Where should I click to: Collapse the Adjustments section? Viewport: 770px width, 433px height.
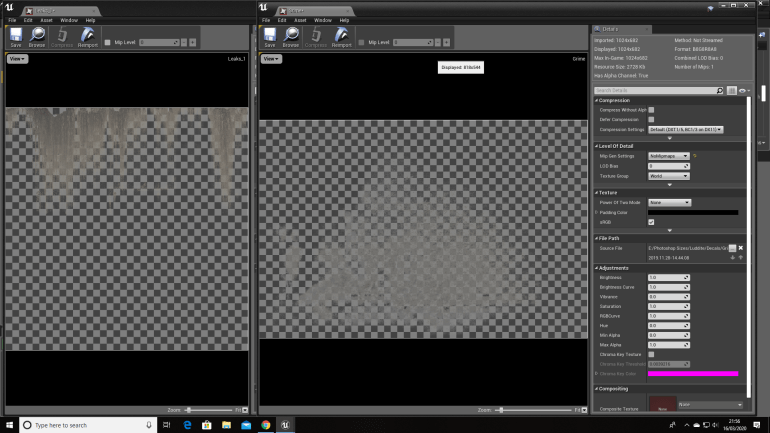click(x=597, y=268)
